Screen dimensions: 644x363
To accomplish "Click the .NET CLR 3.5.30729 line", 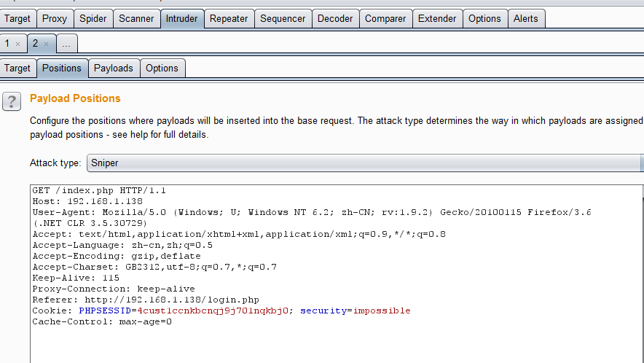I will pos(90,224).
